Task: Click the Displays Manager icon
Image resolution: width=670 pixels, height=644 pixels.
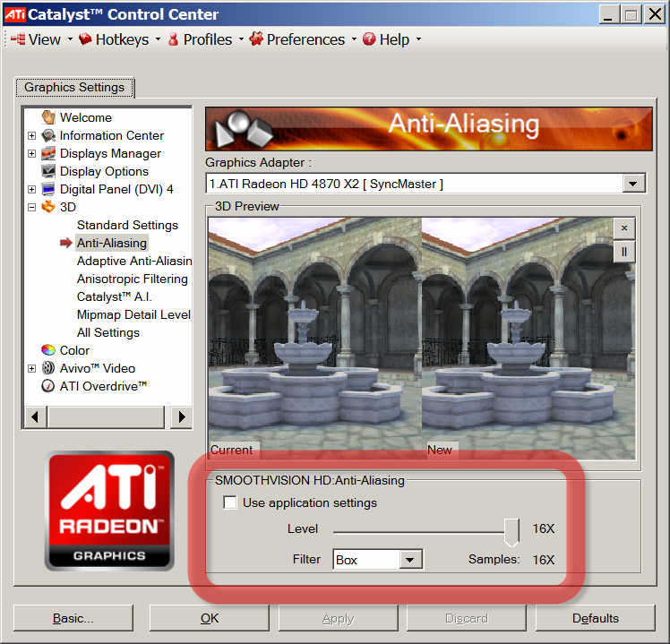Action: [48, 153]
